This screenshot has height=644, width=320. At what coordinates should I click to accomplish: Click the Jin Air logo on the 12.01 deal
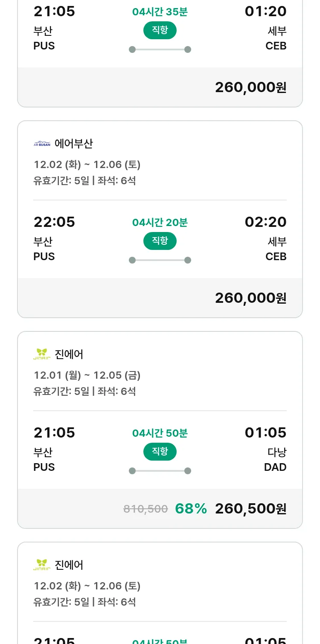point(42,354)
